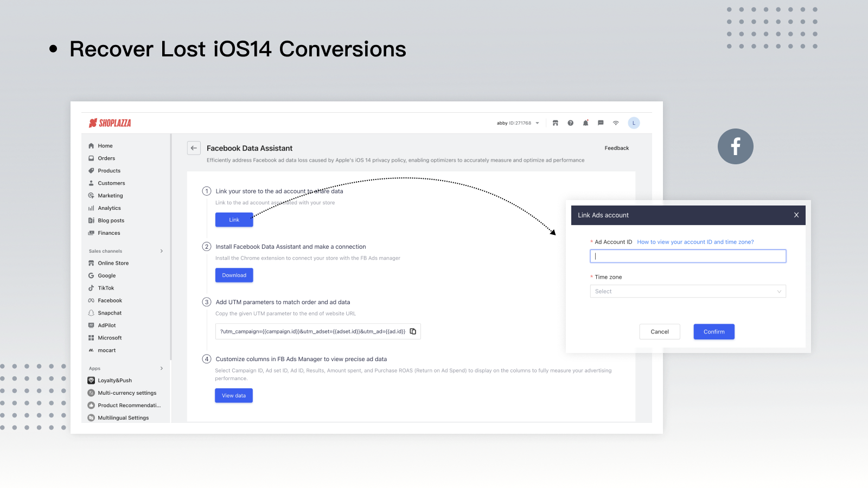The width and height of the screenshot is (868, 488).
Task: Open the user avatar L
Action: tap(634, 123)
